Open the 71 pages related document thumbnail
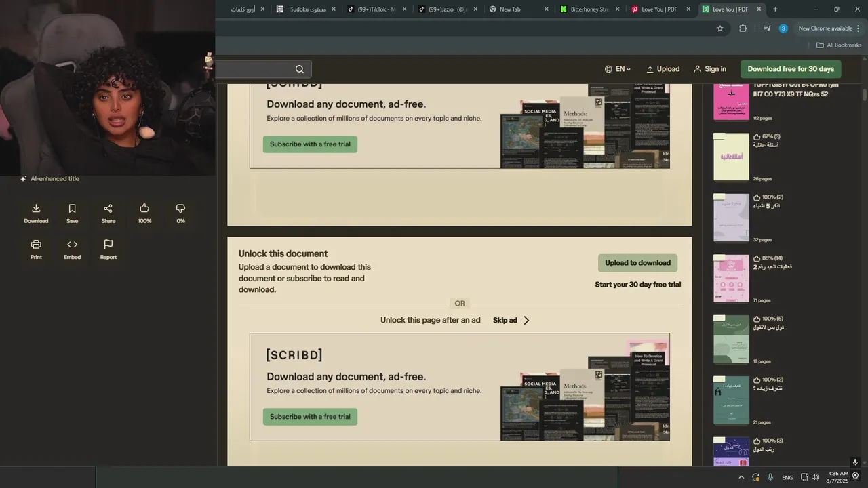The height and width of the screenshot is (488, 868). pos(731,279)
